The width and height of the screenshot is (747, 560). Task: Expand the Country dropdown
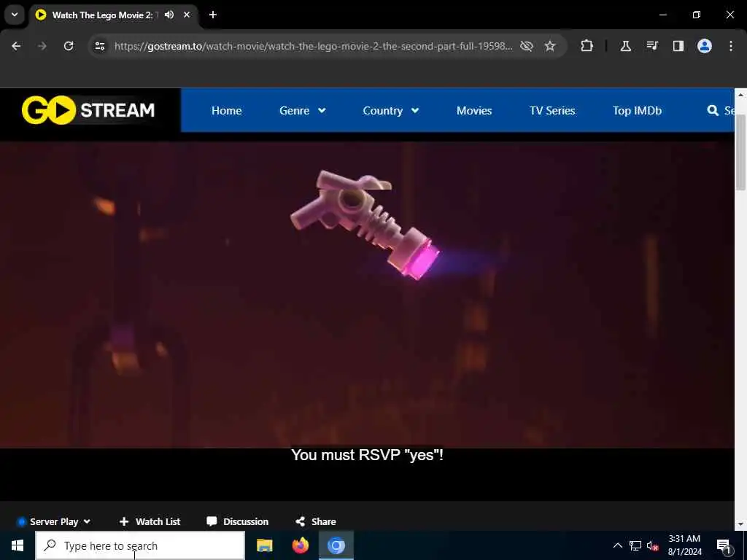point(391,111)
